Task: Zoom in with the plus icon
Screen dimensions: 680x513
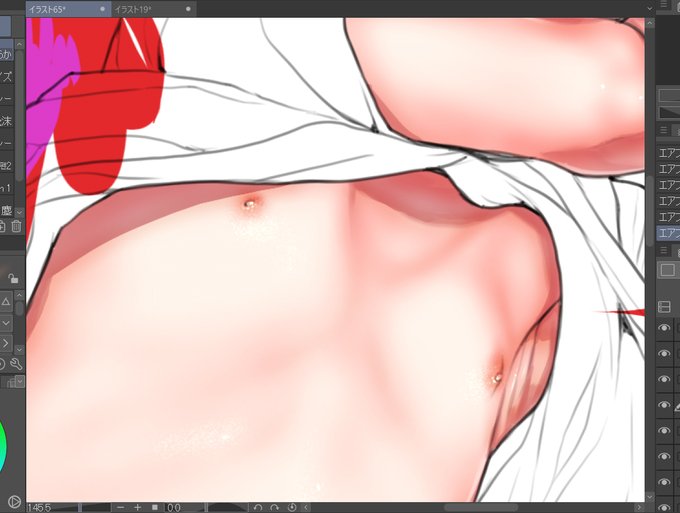Action: (x=137, y=507)
